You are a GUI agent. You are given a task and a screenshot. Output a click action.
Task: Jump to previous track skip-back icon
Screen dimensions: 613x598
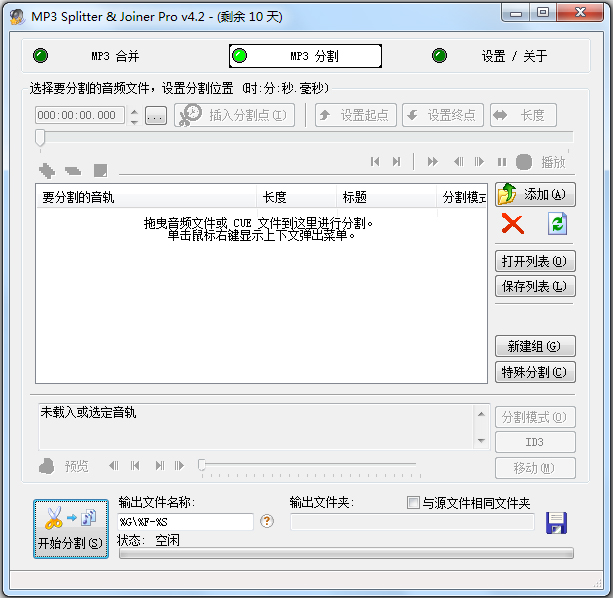pos(375,161)
